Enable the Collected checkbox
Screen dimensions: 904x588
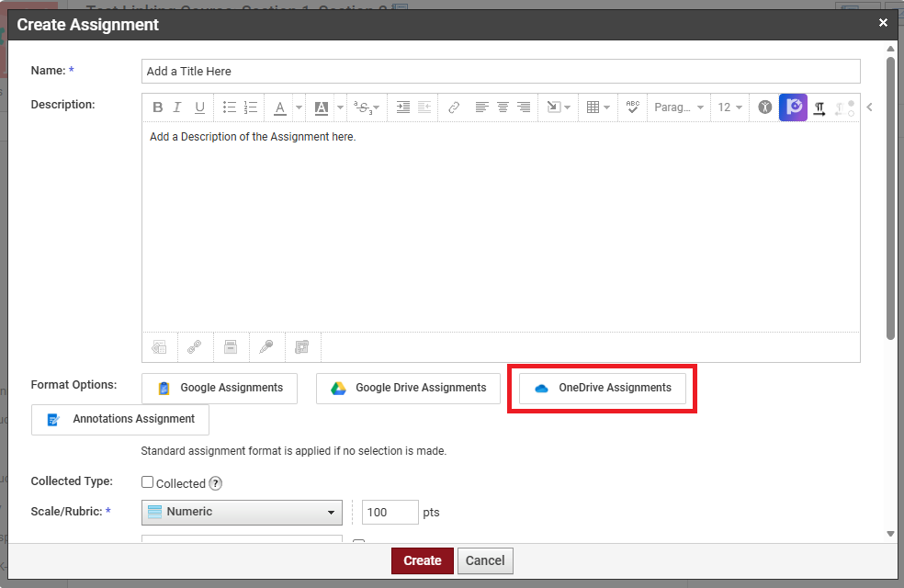[x=147, y=482]
